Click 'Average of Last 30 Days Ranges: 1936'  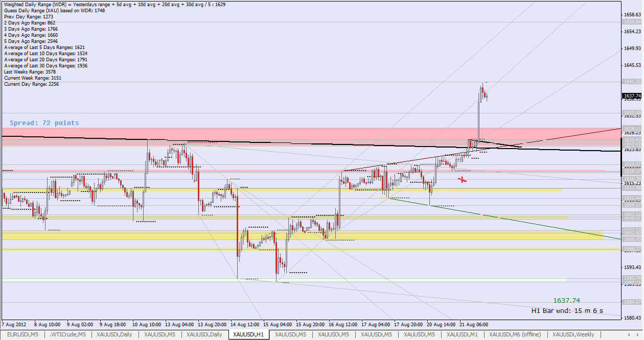[x=45, y=66]
